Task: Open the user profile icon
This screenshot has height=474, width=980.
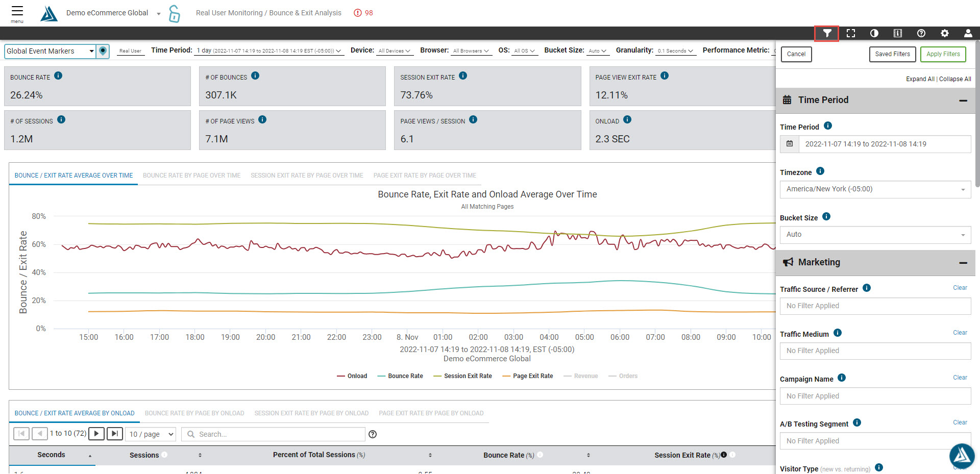Action: point(968,33)
